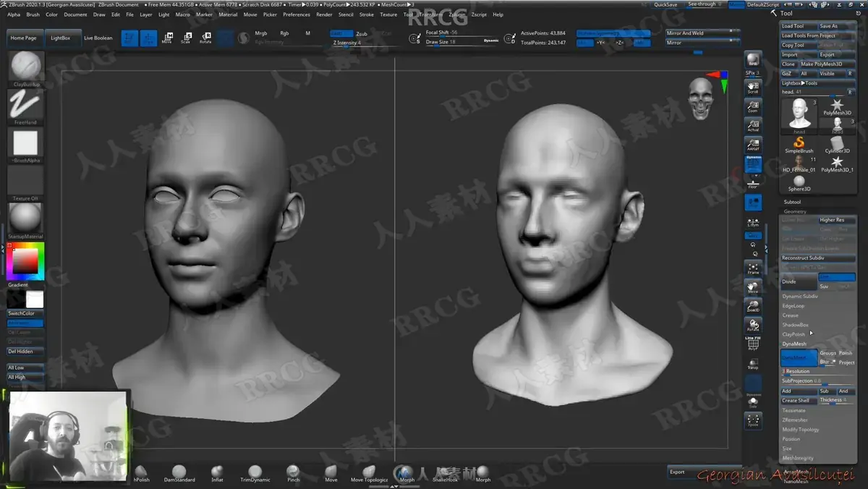Screen dimensions: 868x489
Task: Toggle PolyF Line Fill display
Action: coord(753,344)
